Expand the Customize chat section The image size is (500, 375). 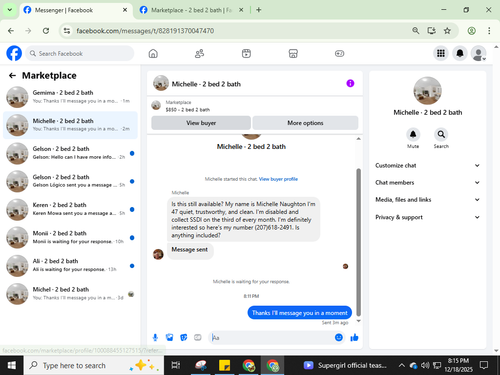(428, 165)
